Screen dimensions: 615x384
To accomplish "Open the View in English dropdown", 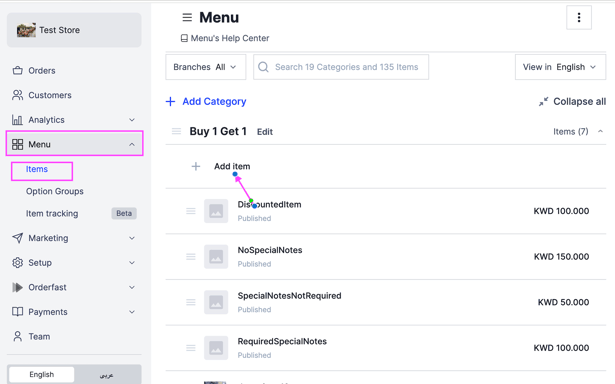I will 560,67.
